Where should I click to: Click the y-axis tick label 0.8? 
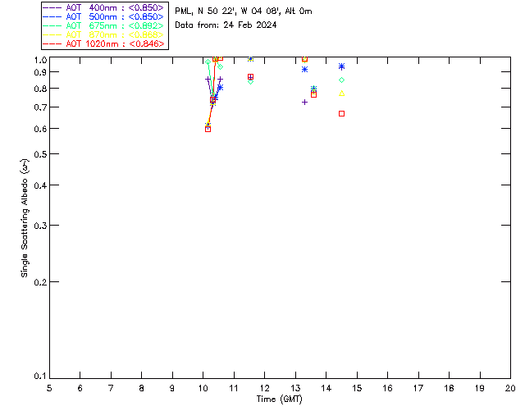(40, 89)
